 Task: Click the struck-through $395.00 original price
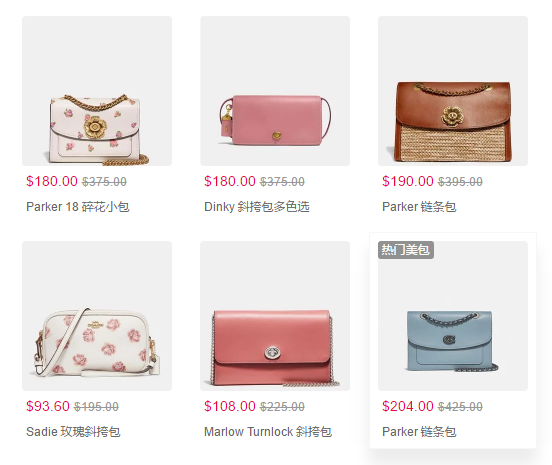coord(460,182)
